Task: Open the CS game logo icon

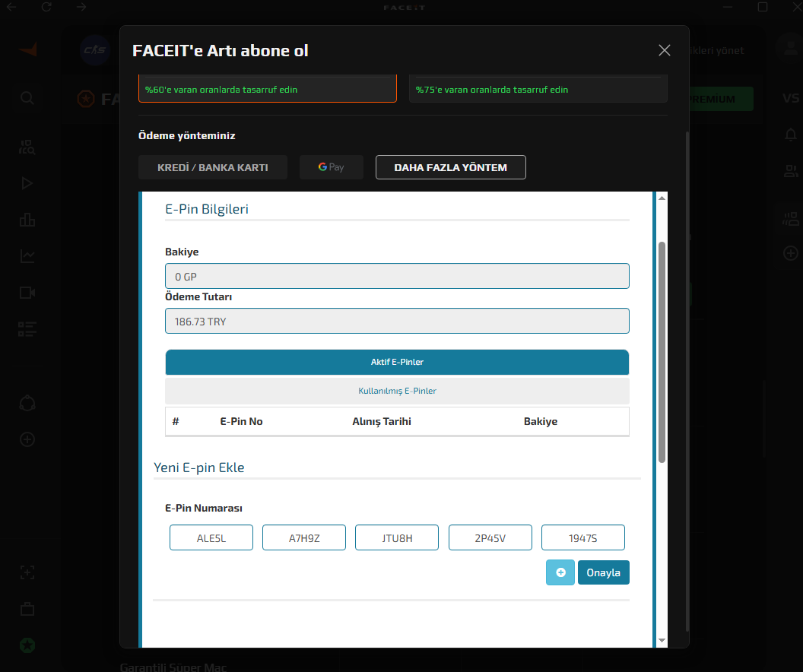Action: 95,50
